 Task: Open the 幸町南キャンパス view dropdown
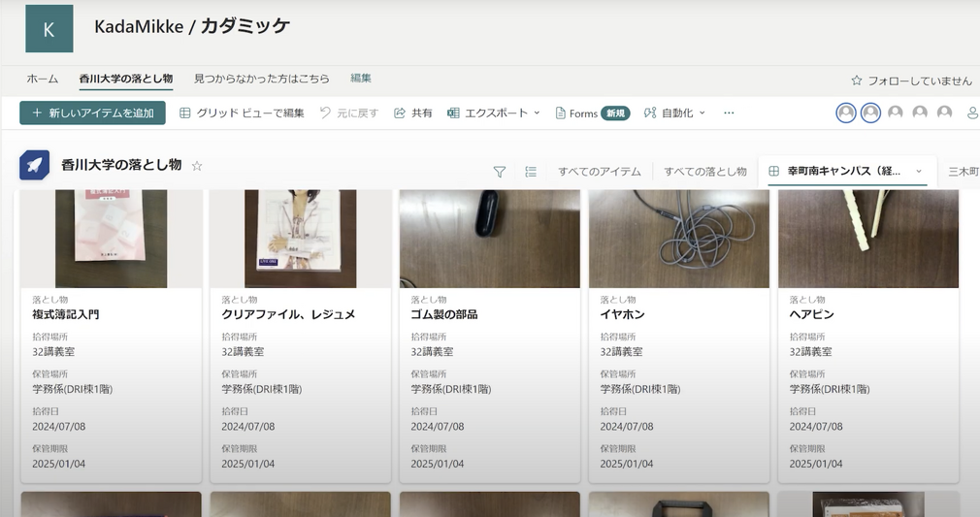tap(918, 172)
